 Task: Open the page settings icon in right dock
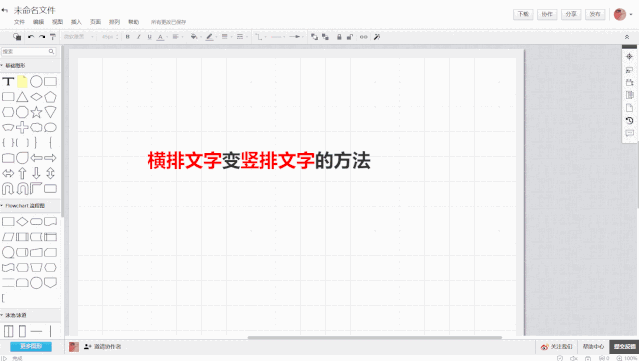click(x=629, y=108)
